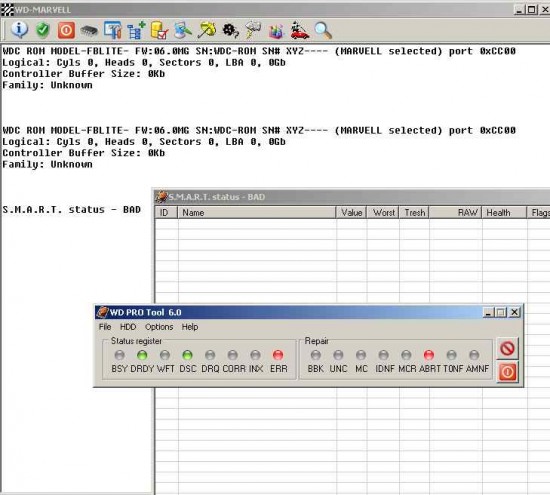Open the File menu in WD PRO Tool
This screenshot has width=550, height=495.
click(x=105, y=327)
